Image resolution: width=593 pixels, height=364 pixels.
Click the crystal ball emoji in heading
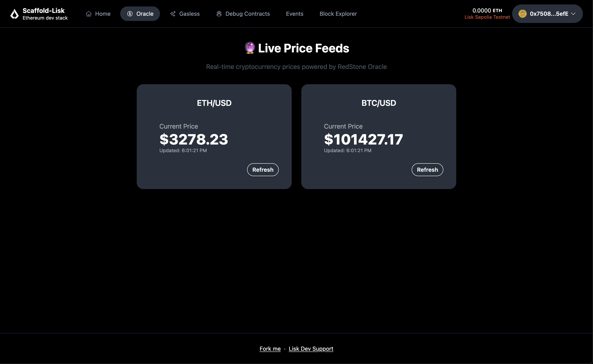pyautogui.click(x=250, y=48)
